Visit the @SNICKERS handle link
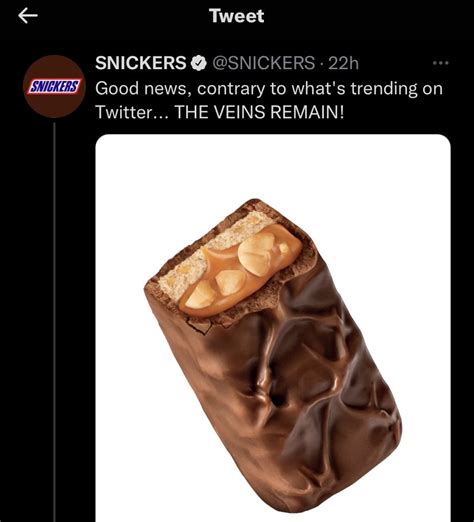This screenshot has width=474, height=522. pos(263,63)
